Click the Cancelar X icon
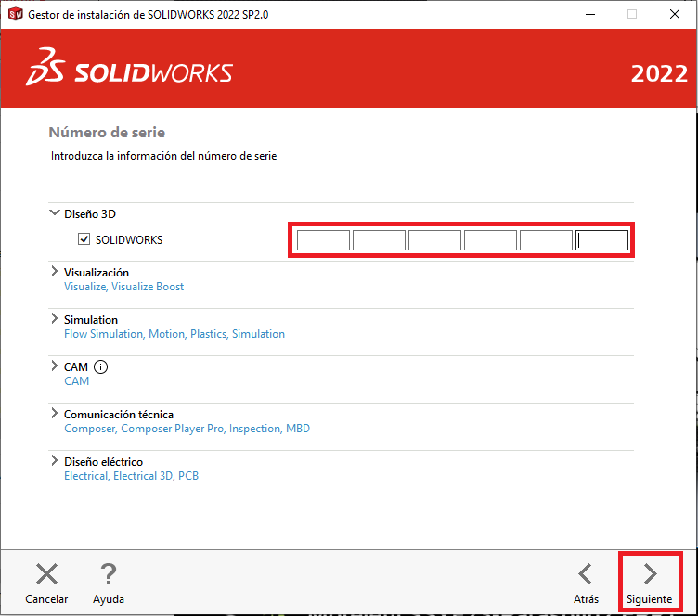 point(46,573)
